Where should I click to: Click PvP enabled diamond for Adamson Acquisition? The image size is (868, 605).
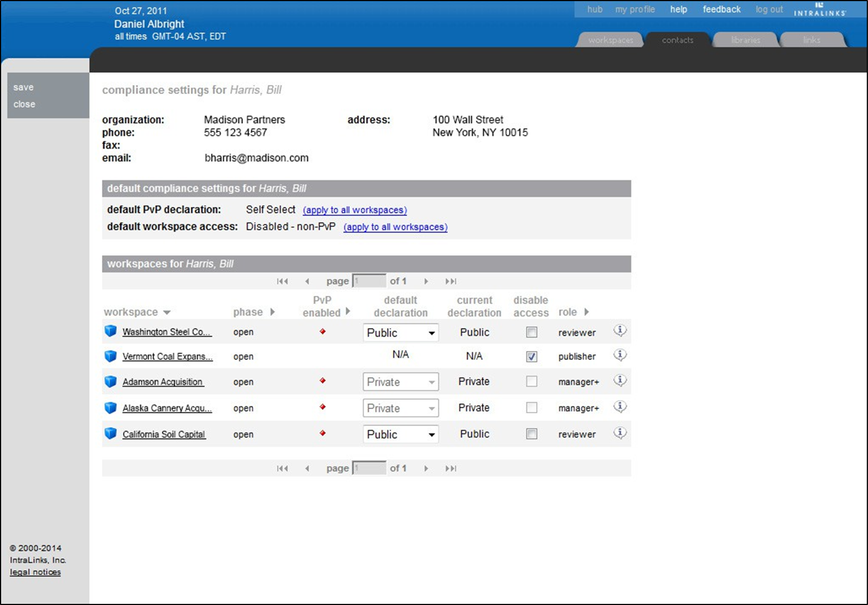point(323,381)
